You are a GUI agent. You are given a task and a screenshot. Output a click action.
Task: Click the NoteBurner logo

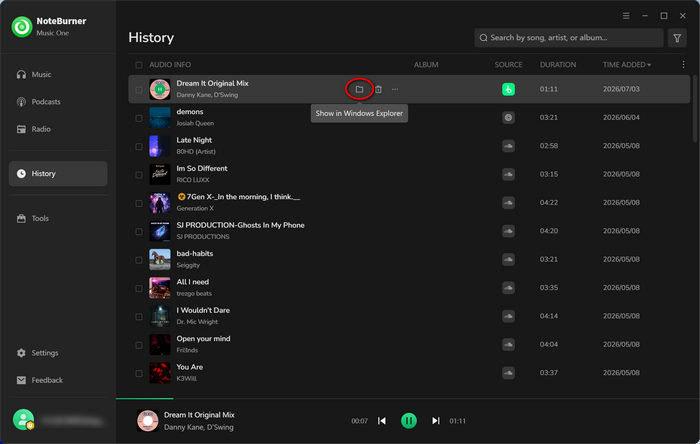[x=22, y=26]
